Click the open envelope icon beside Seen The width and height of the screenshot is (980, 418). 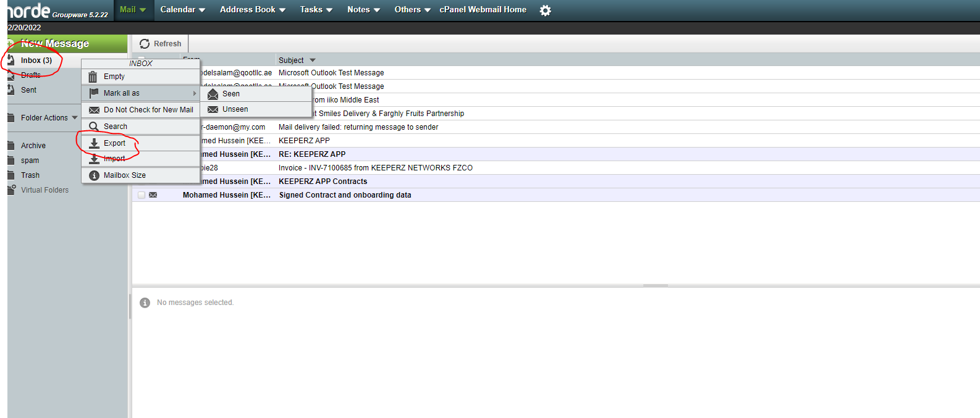[213, 94]
